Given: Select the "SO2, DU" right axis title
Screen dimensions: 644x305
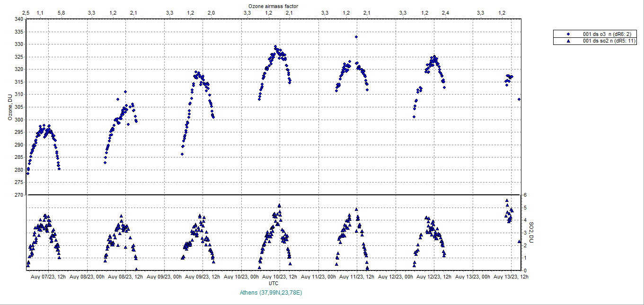Looking at the screenshot, I should click(x=531, y=233).
